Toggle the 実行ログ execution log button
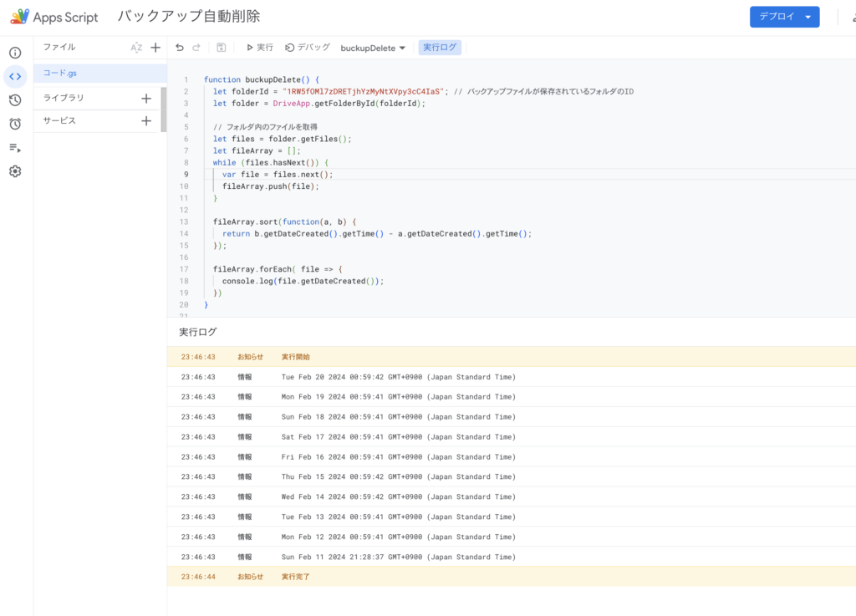The height and width of the screenshot is (616, 856). [x=440, y=48]
